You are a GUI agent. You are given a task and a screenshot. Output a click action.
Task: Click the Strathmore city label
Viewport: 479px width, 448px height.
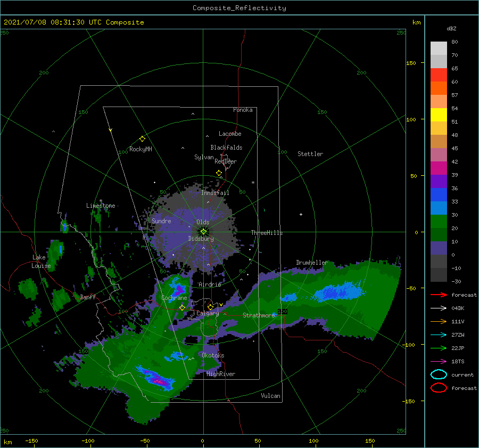coord(259,315)
